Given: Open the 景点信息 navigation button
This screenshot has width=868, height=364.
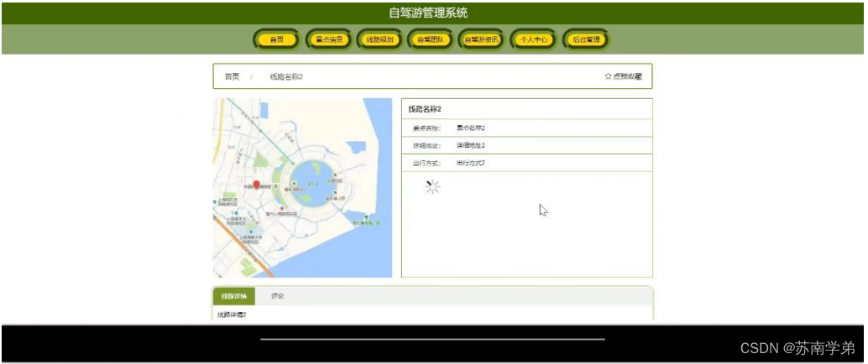Looking at the screenshot, I should [x=329, y=39].
